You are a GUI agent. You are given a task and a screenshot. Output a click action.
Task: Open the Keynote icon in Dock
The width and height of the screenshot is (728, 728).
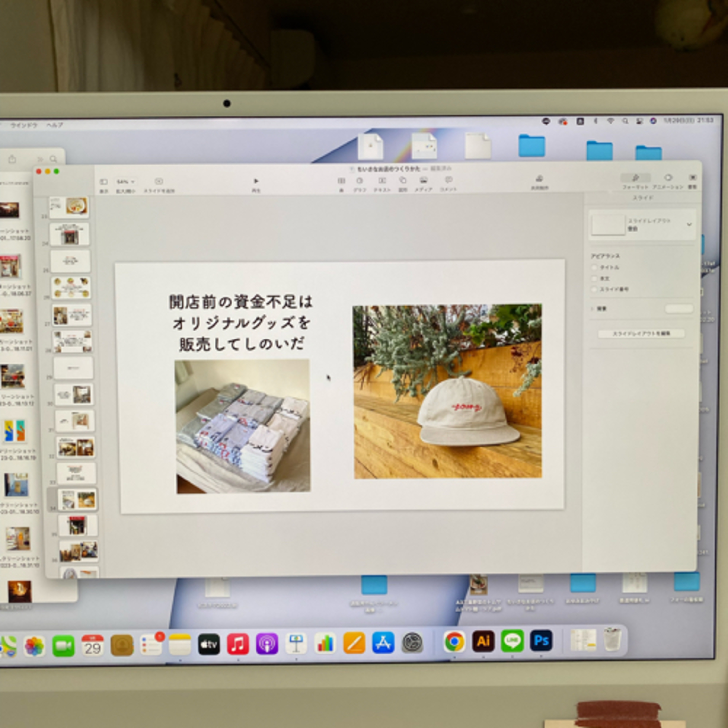tap(296, 644)
